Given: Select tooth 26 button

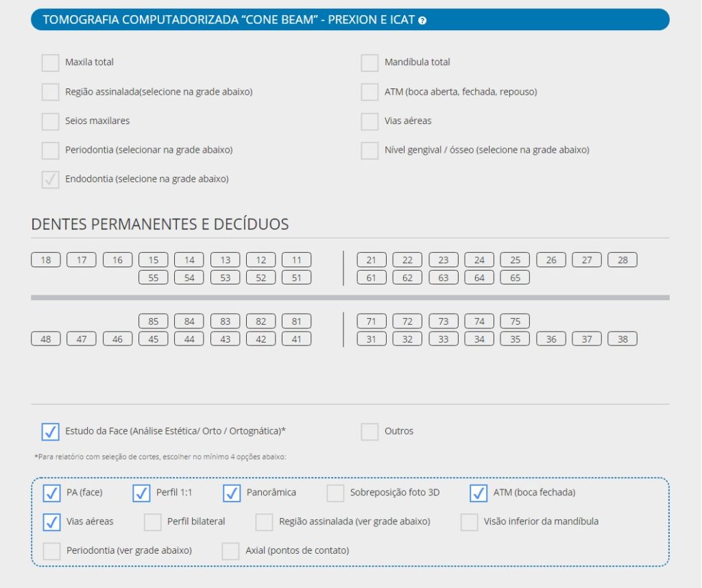Looking at the screenshot, I should 551,260.
